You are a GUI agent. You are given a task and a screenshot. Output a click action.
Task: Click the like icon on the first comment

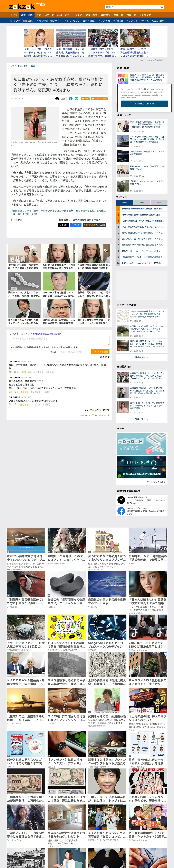click(10, 372)
